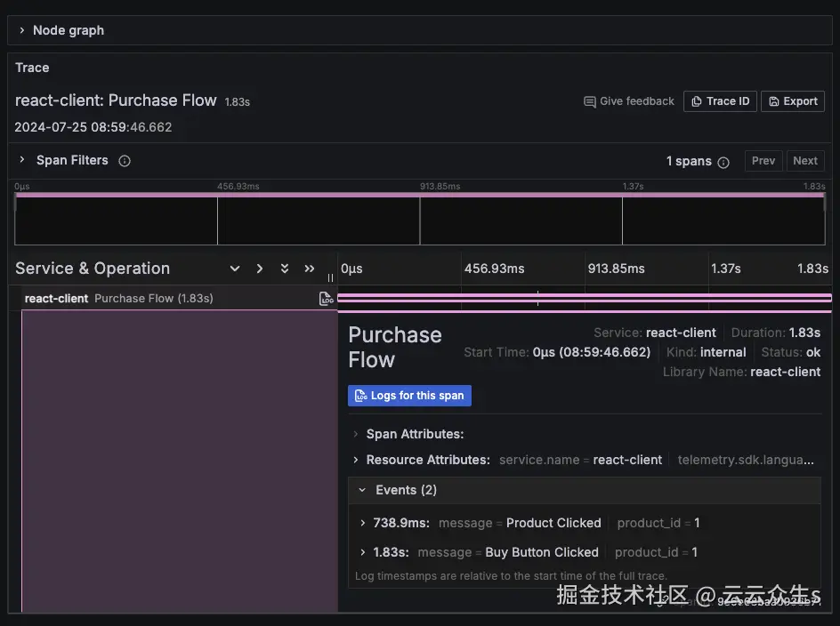Expand all spans double chevron

285,269
